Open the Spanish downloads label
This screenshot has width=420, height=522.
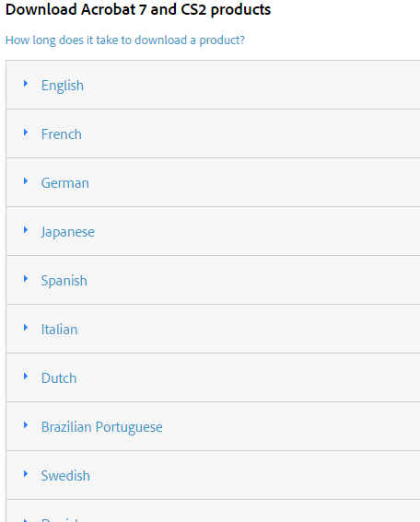tap(64, 281)
